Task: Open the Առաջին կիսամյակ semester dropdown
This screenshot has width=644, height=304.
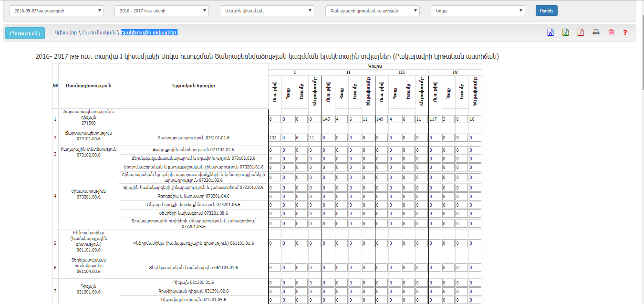Action: (267, 10)
